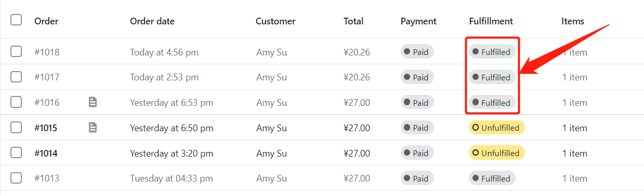
Task: Click the Fulfillment column header
Action: point(491,21)
